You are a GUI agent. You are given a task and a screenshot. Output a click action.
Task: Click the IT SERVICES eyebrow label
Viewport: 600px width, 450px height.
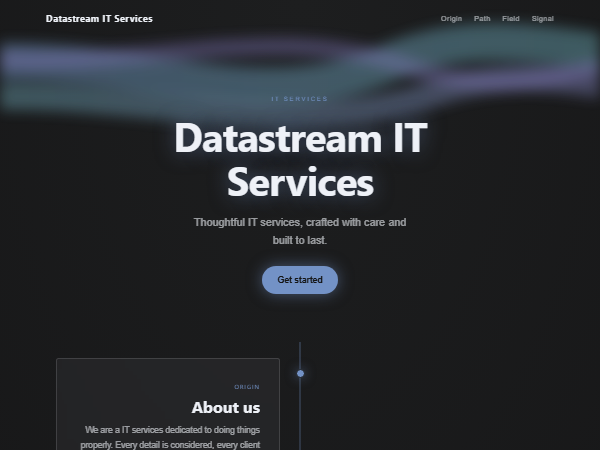[300, 99]
